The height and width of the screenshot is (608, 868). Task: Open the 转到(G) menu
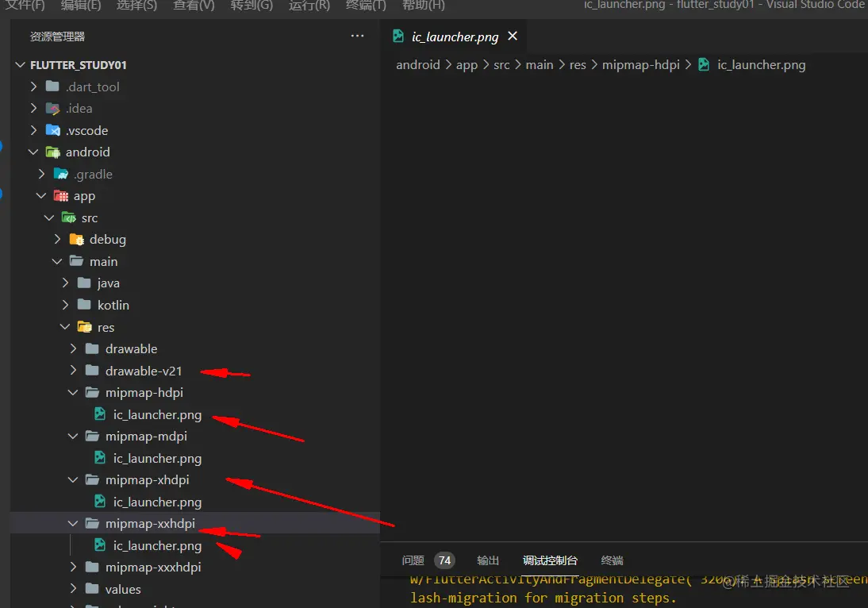coord(252,5)
